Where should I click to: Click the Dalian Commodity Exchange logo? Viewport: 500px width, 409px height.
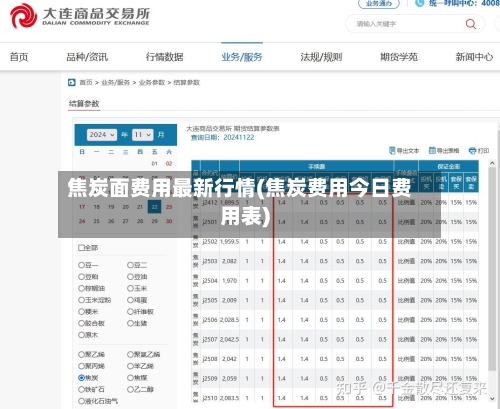[x=80, y=16]
